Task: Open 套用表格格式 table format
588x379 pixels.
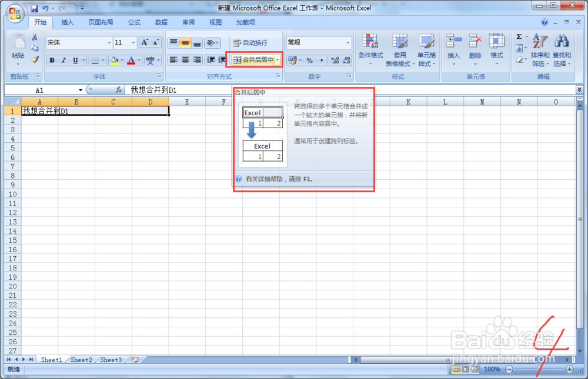Action: (400, 50)
